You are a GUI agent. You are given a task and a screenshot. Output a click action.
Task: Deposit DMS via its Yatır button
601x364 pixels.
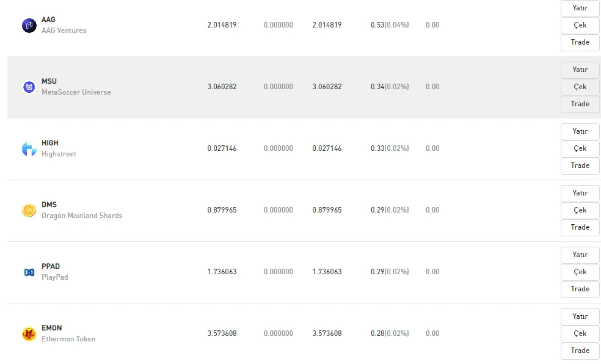click(580, 193)
